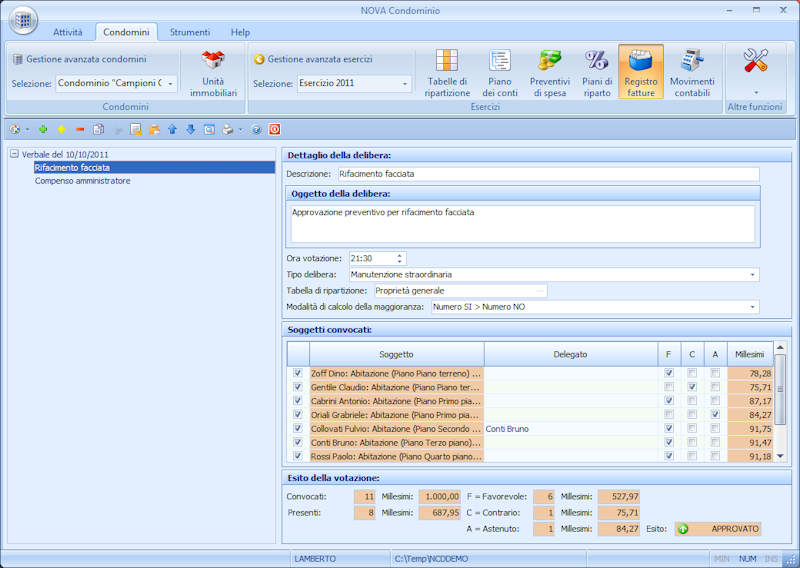
Task: Select Compenso amministratore in the tree
Action: 83,181
